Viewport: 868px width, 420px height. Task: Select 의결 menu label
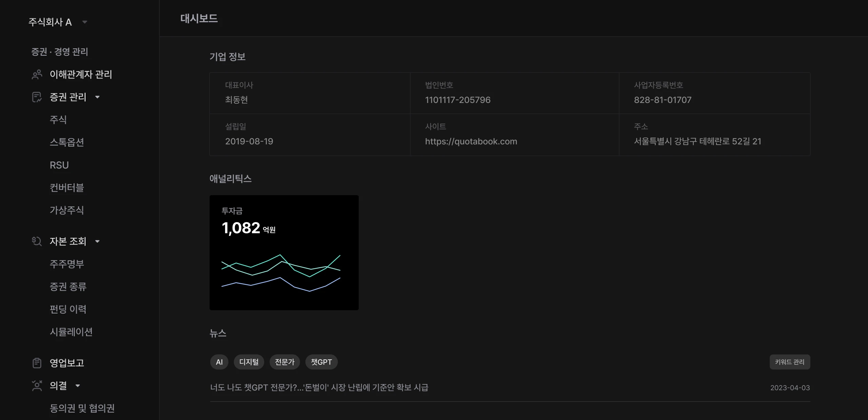pos(58,385)
